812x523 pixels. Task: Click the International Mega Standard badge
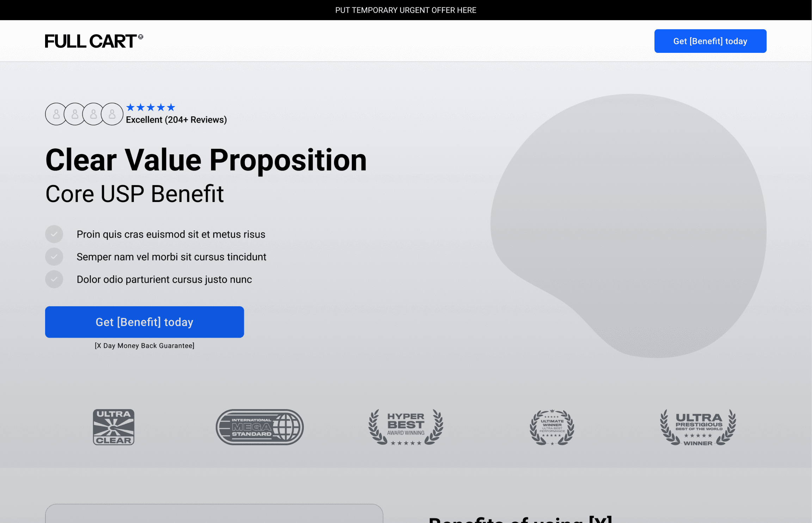[260, 427]
